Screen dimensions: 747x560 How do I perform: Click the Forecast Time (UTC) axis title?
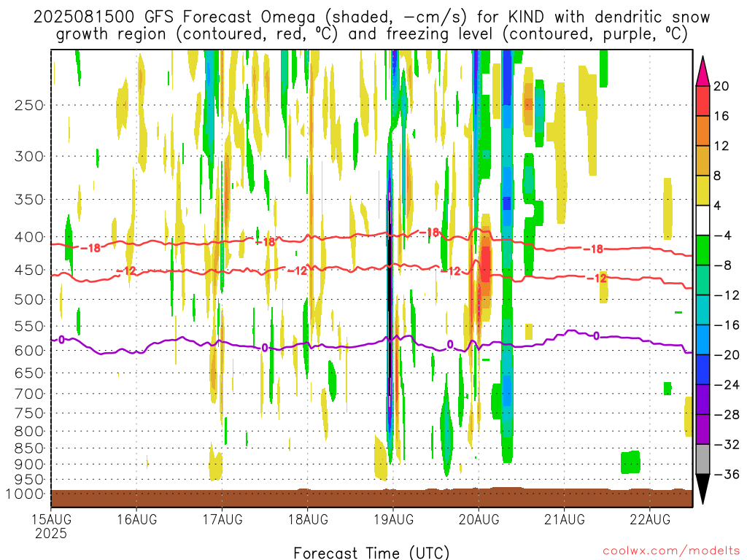pos(371,553)
